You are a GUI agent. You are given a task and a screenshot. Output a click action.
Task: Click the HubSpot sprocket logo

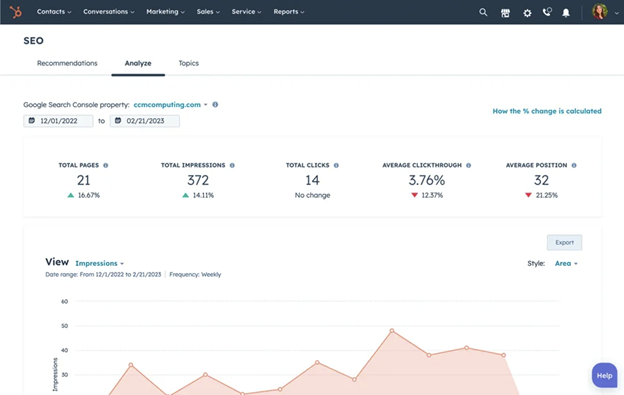pos(16,12)
